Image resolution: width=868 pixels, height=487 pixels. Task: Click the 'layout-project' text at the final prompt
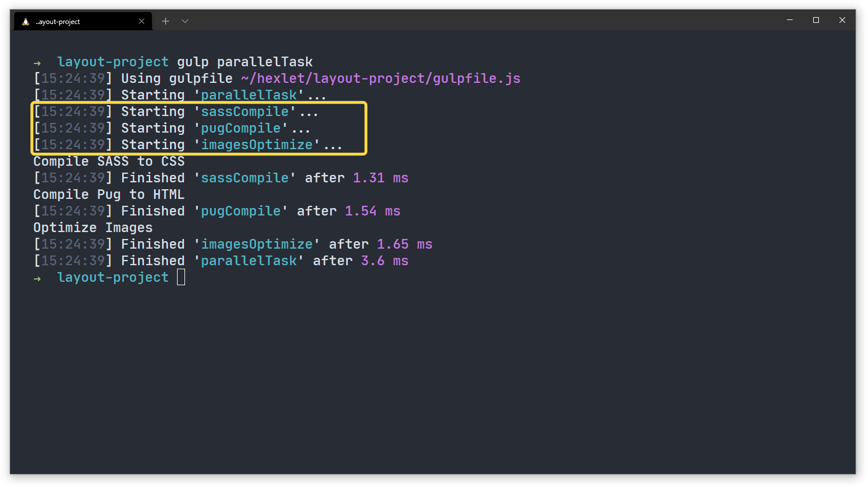pyautogui.click(x=112, y=277)
